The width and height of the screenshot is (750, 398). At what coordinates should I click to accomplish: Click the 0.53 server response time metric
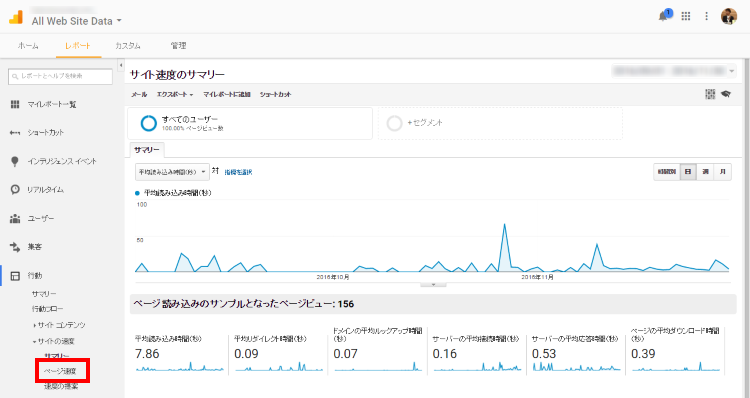point(544,354)
